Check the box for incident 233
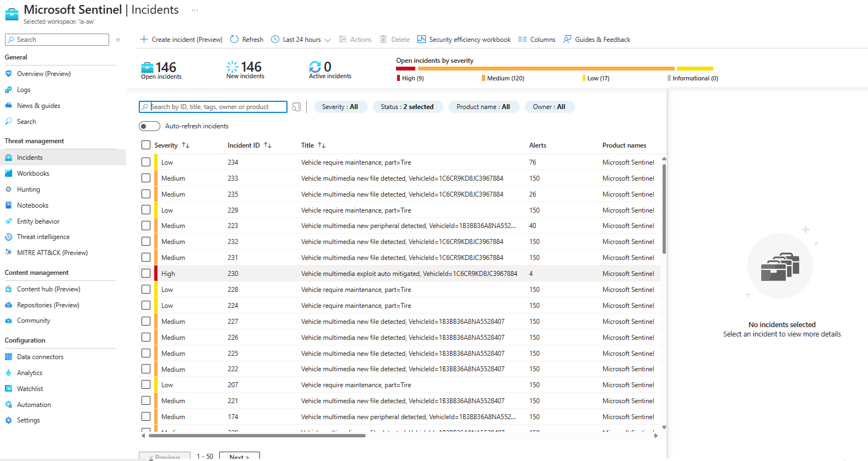This screenshot has height=461, width=868. coord(146,178)
